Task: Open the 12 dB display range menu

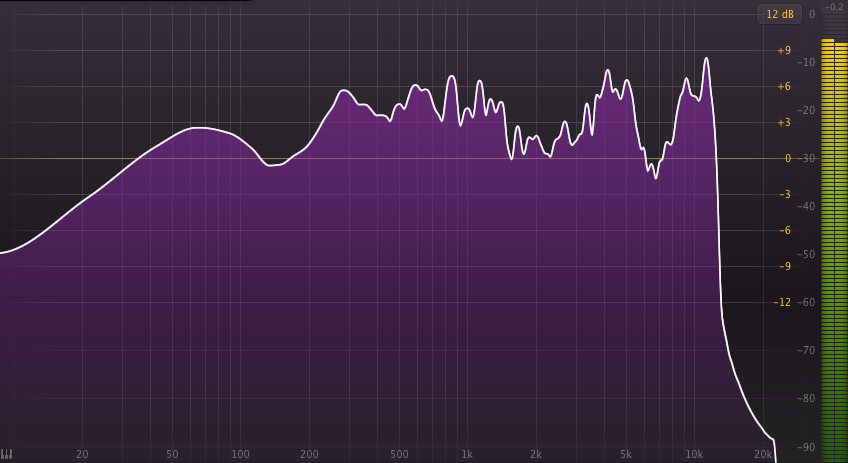Action: point(779,15)
